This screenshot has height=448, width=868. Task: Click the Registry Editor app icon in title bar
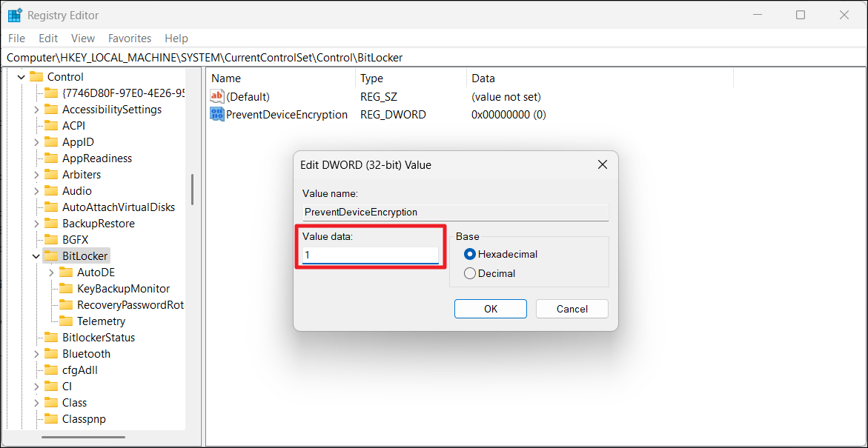click(14, 15)
